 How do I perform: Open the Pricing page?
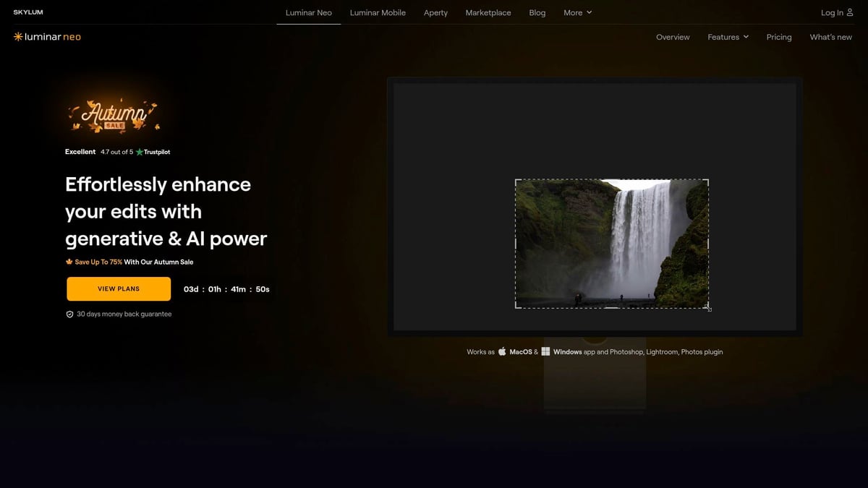(x=779, y=37)
